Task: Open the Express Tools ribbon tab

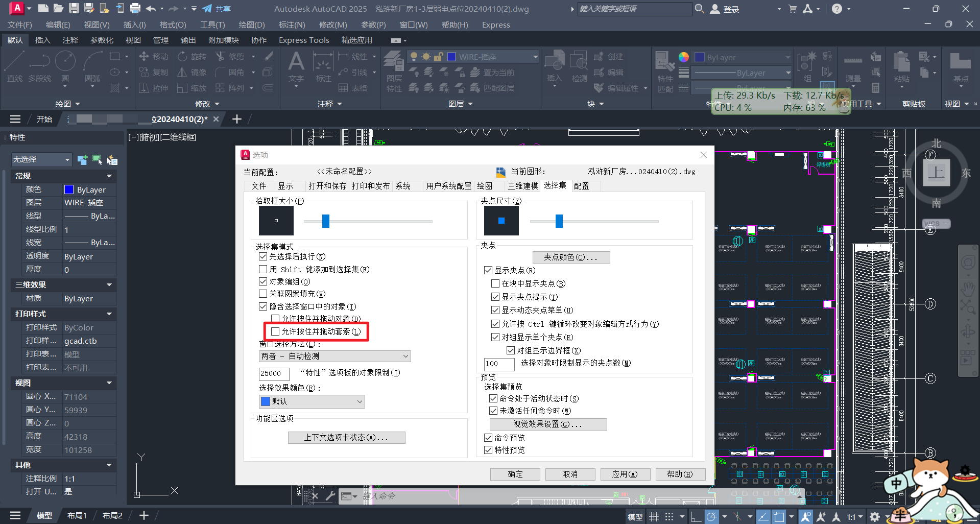Action: [304, 40]
